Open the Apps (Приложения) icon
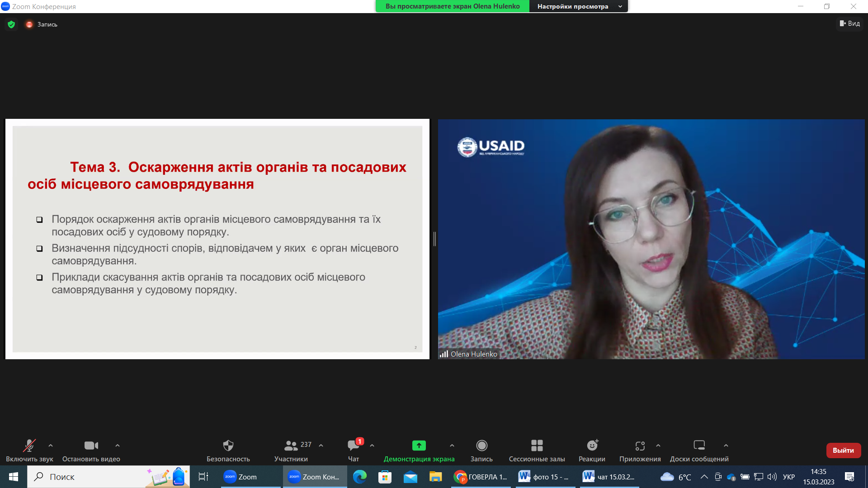Viewport: 868px width, 488px height. coord(640,446)
